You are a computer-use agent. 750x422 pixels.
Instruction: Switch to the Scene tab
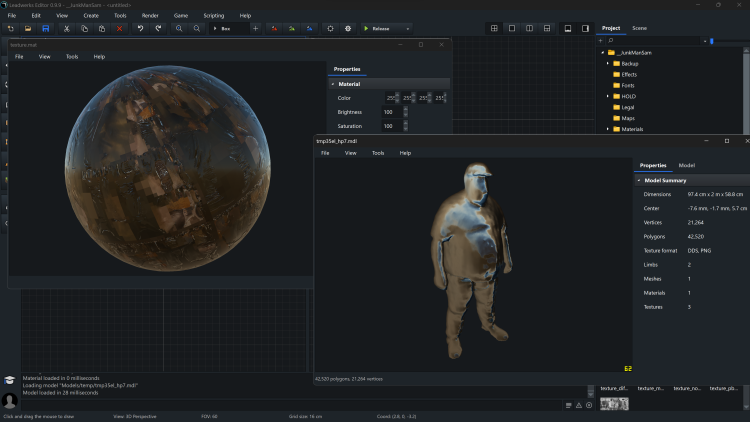[639, 28]
